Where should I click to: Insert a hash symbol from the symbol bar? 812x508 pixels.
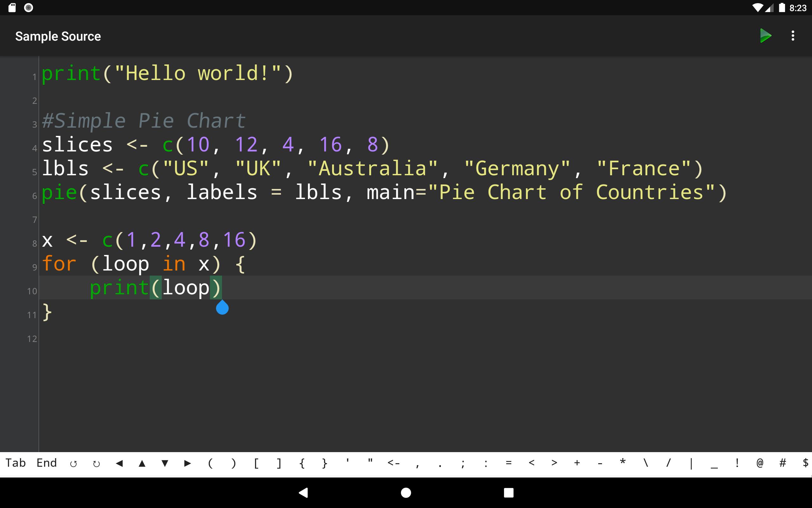[x=783, y=463]
